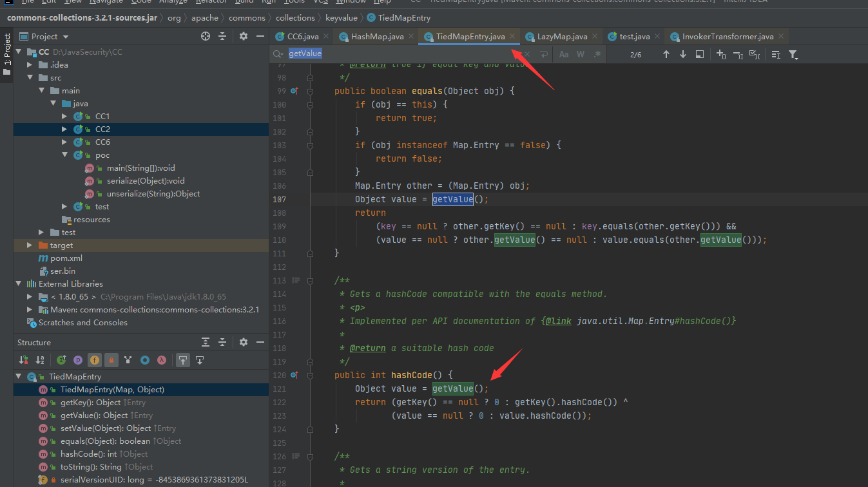
Task: Switch to the CC6.java tab
Action: click(302, 37)
